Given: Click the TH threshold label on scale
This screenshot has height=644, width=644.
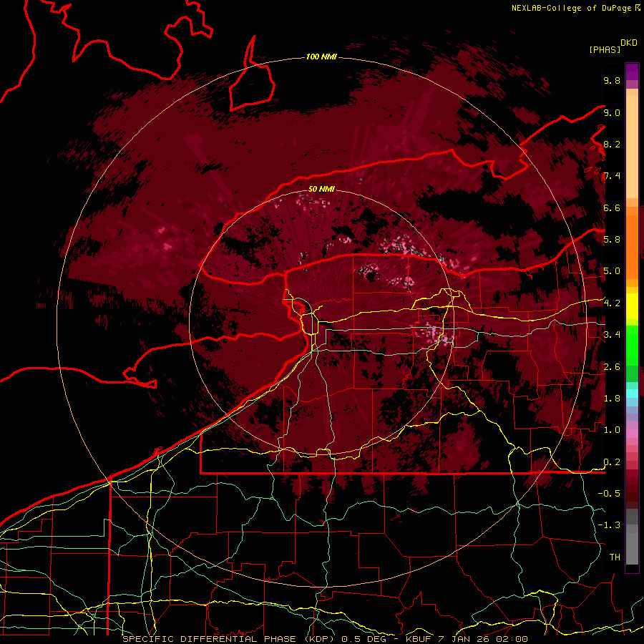Looking at the screenshot, I should click(x=615, y=557).
